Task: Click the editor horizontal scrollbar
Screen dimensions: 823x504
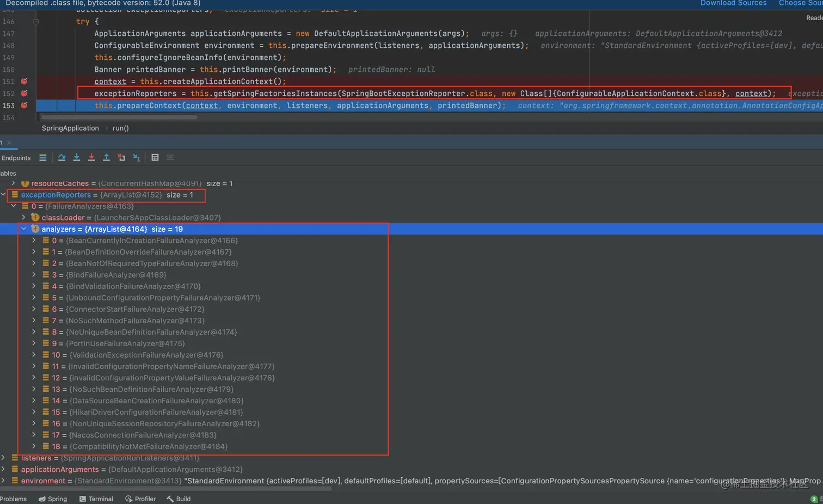Action: [x=119, y=116]
